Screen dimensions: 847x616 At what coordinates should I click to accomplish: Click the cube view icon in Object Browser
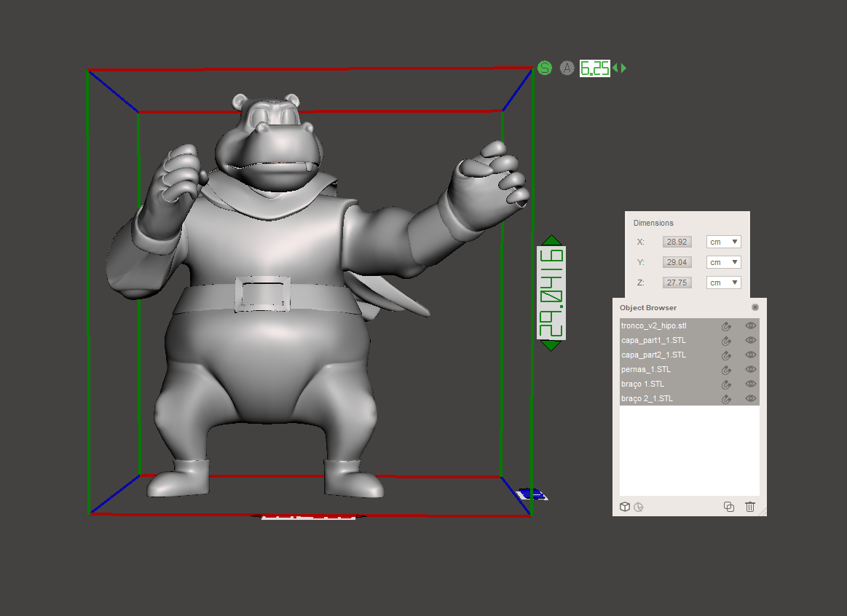(x=625, y=507)
